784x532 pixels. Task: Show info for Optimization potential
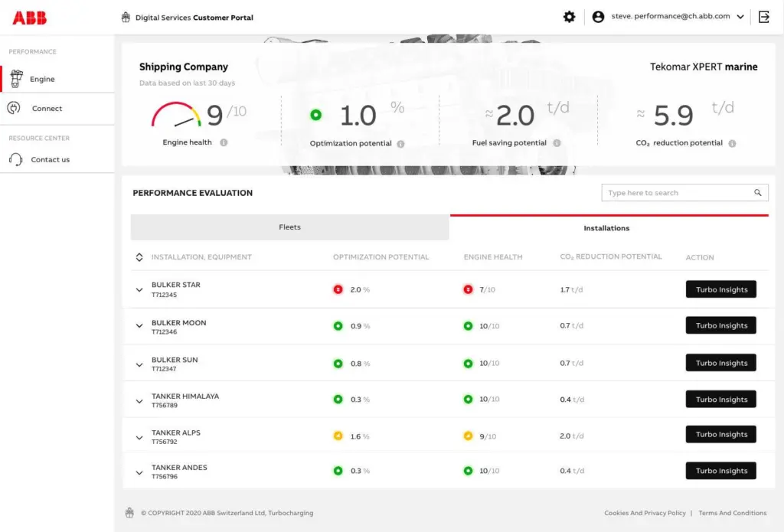pyautogui.click(x=400, y=144)
